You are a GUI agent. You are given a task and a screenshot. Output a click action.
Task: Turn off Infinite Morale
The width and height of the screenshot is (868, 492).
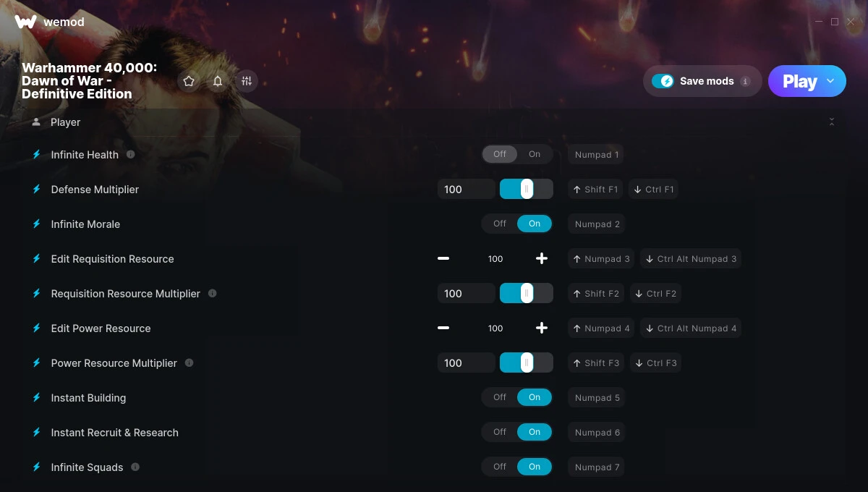tap(500, 224)
